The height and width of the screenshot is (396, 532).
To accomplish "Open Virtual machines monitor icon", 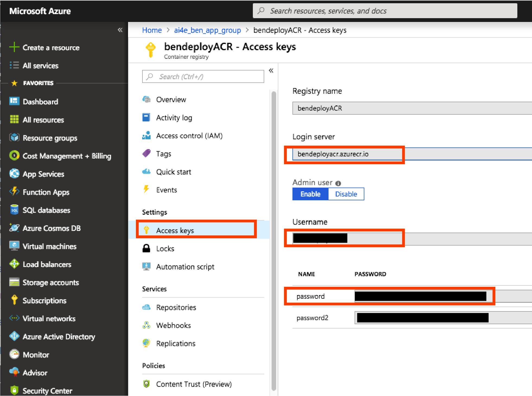I will pyautogui.click(x=14, y=246).
